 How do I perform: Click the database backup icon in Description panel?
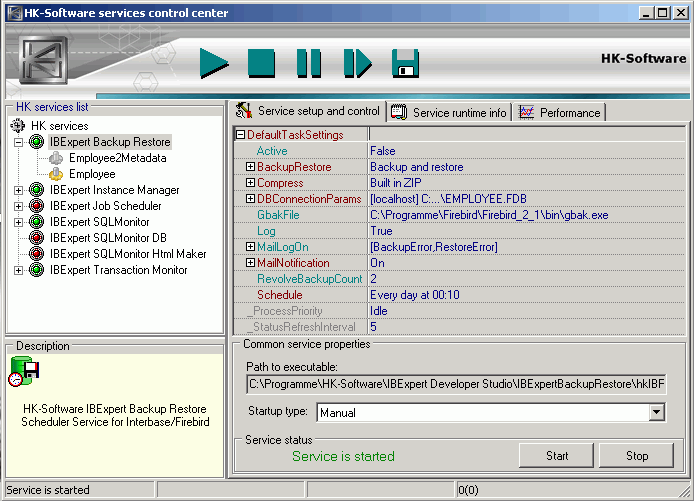point(24,371)
